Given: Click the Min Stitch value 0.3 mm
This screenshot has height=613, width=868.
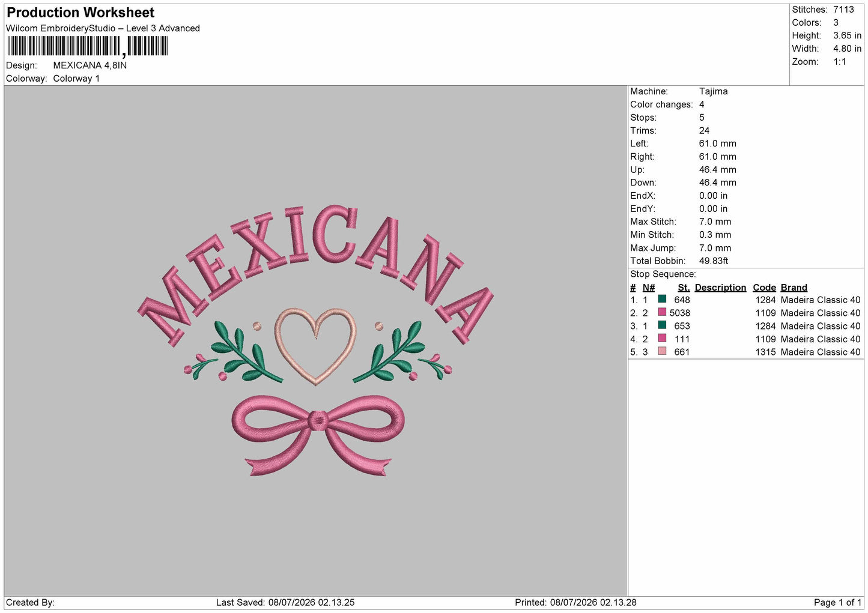Looking at the screenshot, I should pyautogui.click(x=715, y=235).
